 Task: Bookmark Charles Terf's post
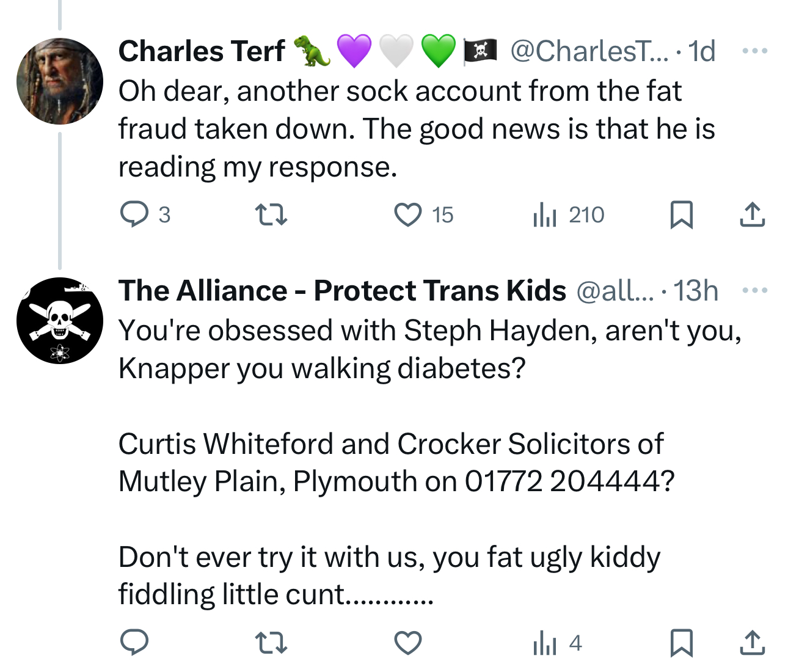[x=681, y=215]
